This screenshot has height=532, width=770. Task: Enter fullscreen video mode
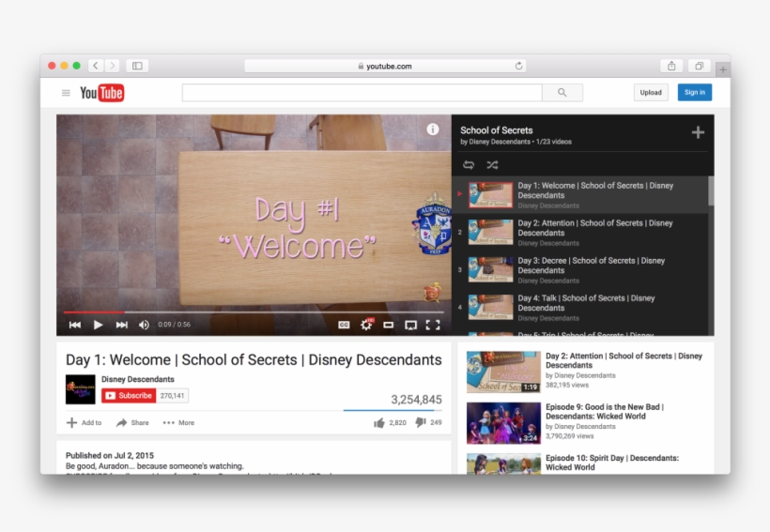pyautogui.click(x=433, y=325)
